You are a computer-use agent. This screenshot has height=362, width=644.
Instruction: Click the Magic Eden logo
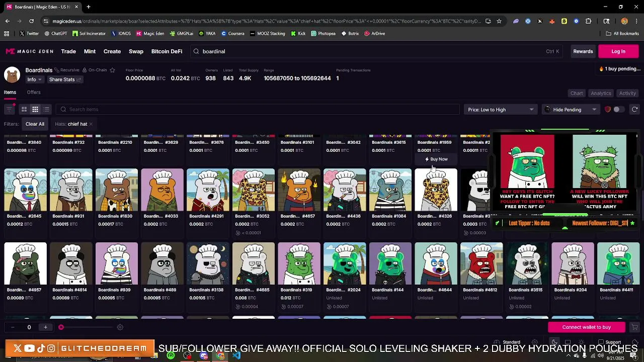31,51
